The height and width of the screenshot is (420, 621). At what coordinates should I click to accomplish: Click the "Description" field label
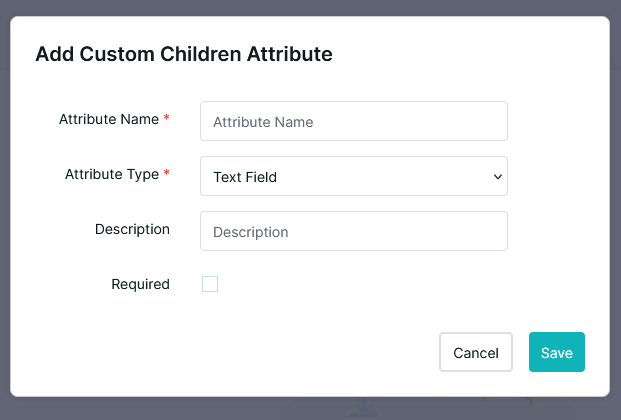pos(132,229)
